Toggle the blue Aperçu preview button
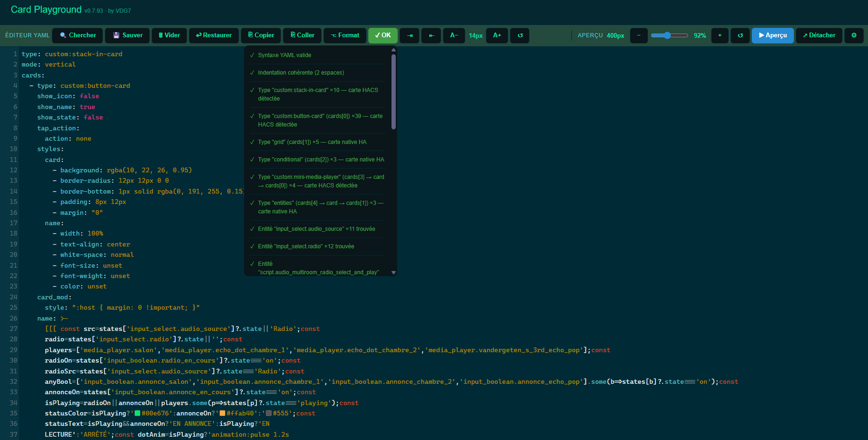 tap(773, 35)
